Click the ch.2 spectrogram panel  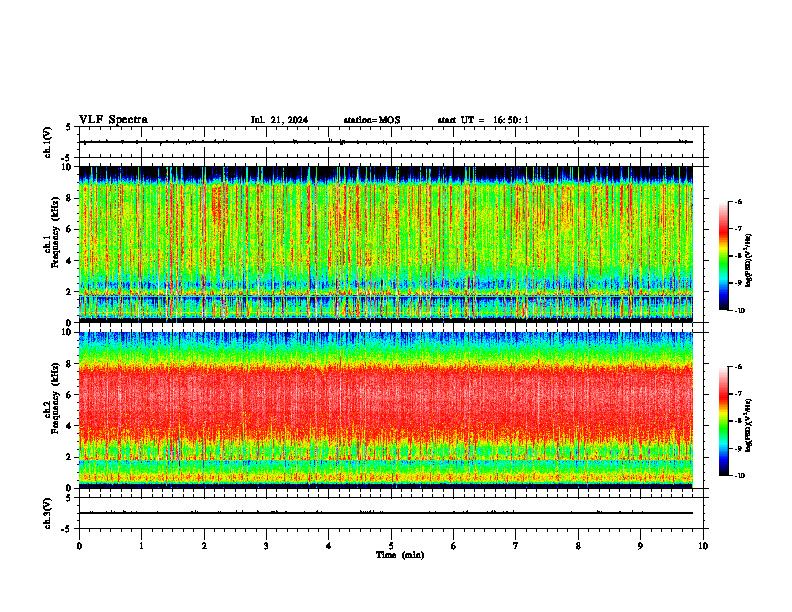[386, 410]
